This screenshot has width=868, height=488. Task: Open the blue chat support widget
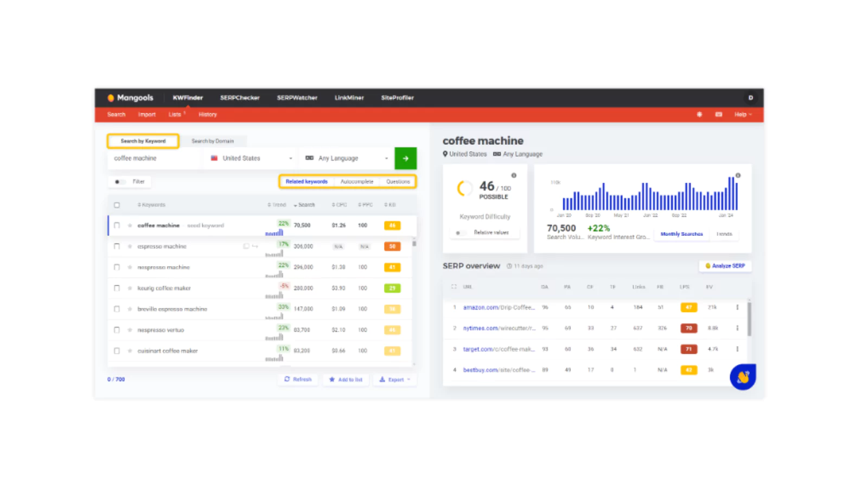743,377
